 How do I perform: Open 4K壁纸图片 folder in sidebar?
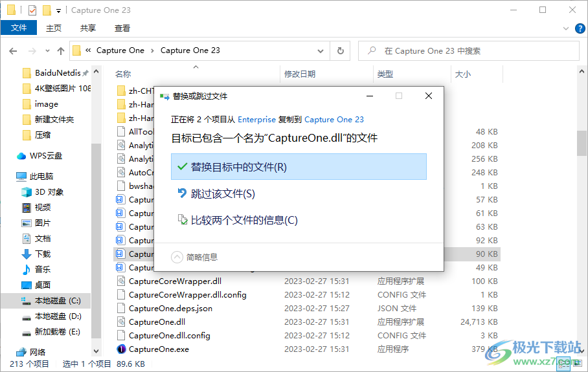coord(57,88)
